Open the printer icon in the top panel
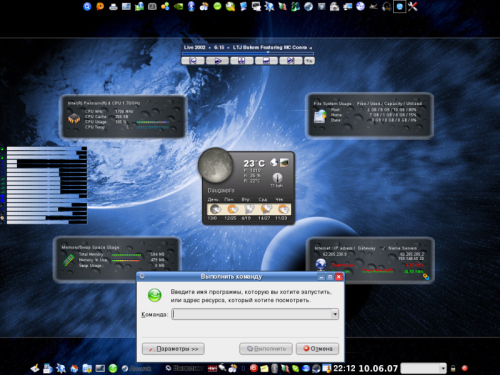The image size is (500, 375). click(x=113, y=6)
